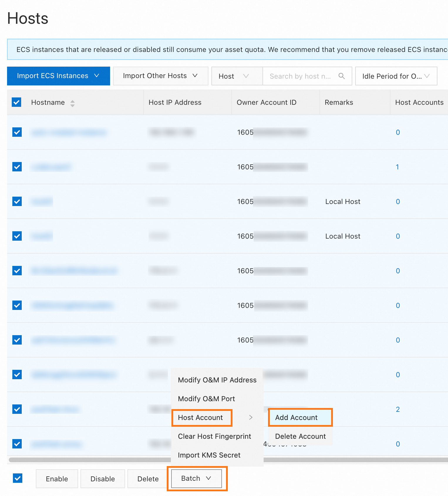
Task: Uncheck the first host row checkbox
Action: coord(17,132)
